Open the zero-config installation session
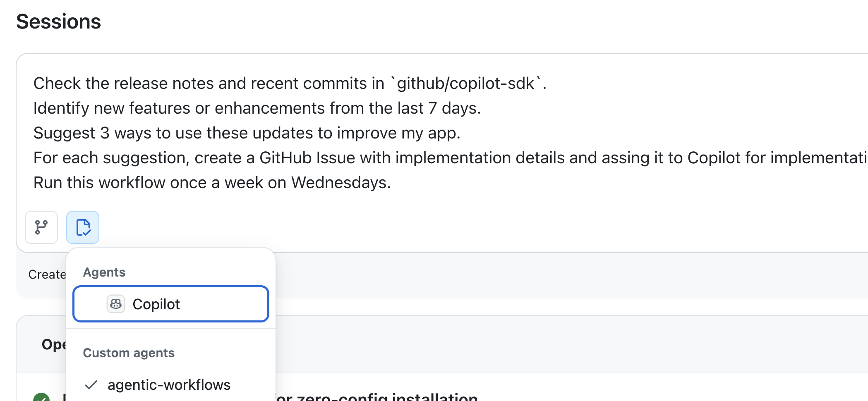Image resolution: width=868 pixels, height=401 pixels. tap(376, 397)
